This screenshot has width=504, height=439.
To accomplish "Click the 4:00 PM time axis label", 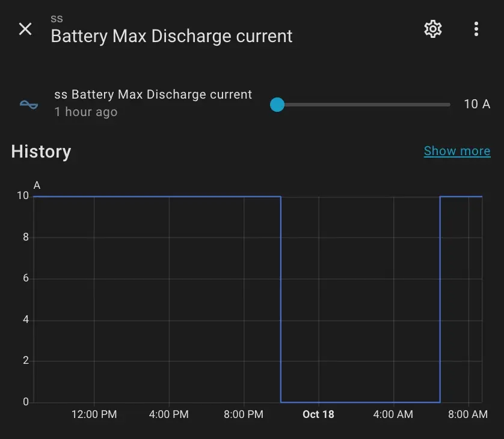I will (x=169, y=414).
